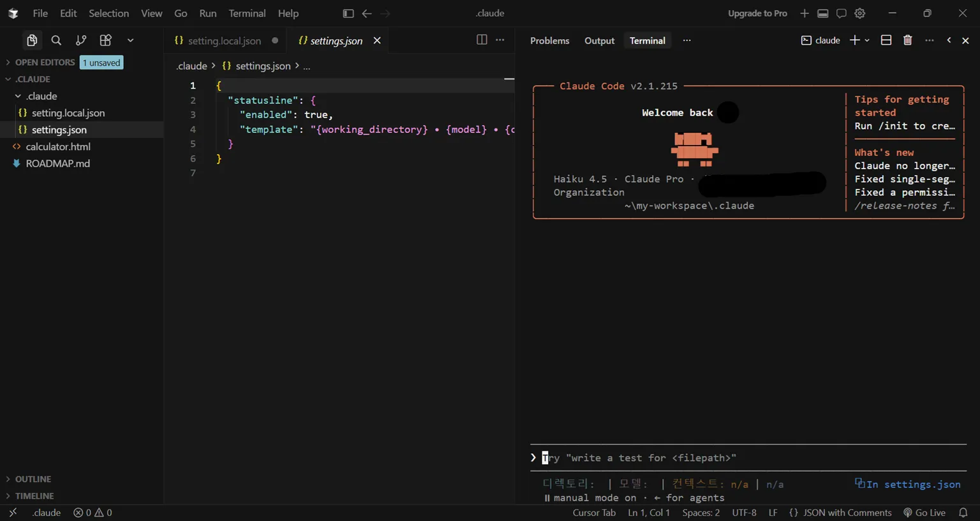
Task: Click the plus icon beside Upgrade to Pro
Action: (x=805, y=13)
